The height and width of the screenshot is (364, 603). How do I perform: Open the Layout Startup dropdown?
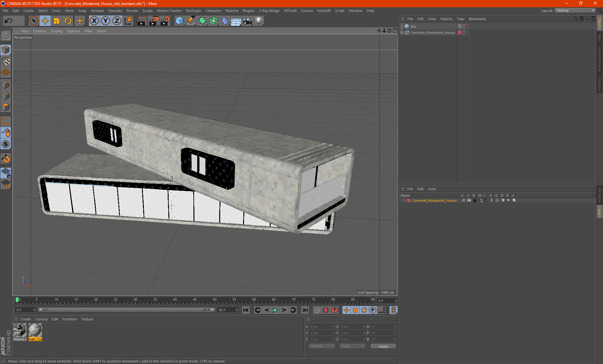click(x=575, y=10)
